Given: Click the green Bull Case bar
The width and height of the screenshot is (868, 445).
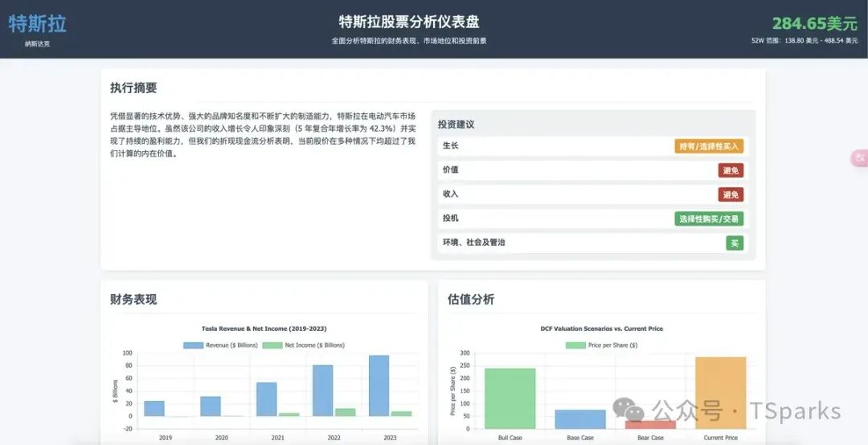Looking at the screenshot, I should click(x=510, y=398).
